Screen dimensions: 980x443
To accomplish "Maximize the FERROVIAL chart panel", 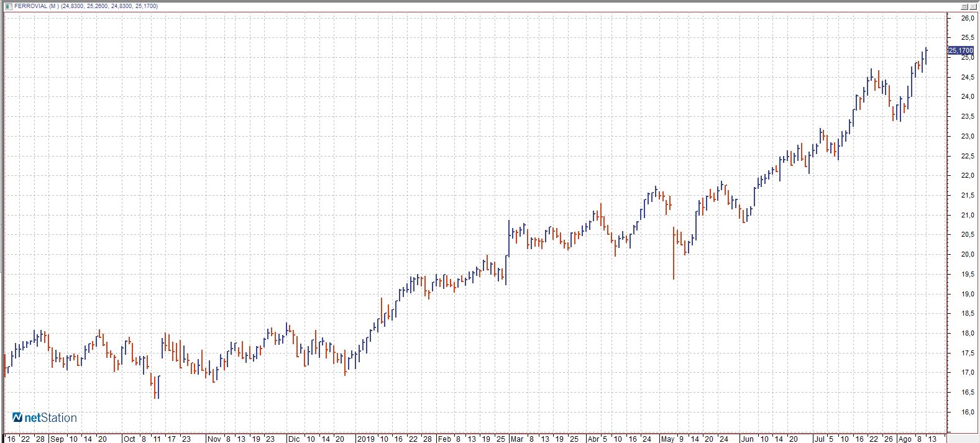I will click(x=965, y=6).
